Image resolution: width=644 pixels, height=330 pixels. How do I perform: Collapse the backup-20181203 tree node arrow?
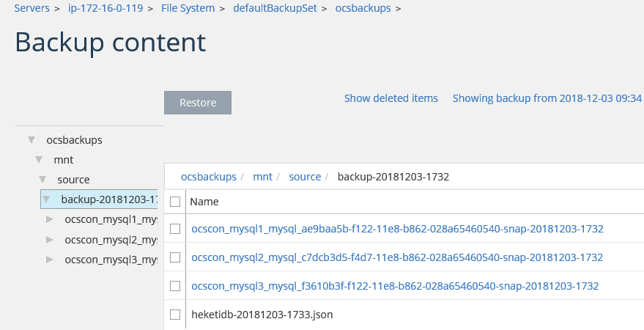[x=47, y=199]
